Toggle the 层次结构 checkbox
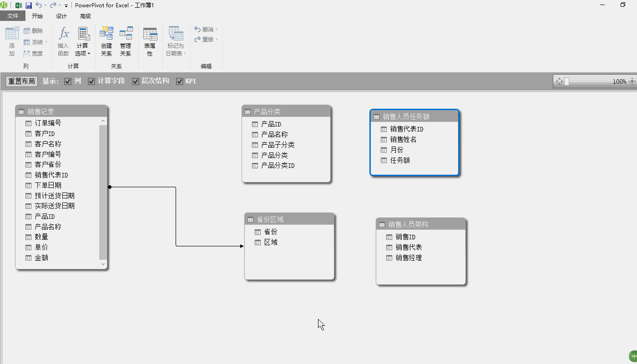The image size is (637, 364). click(136, 81)
